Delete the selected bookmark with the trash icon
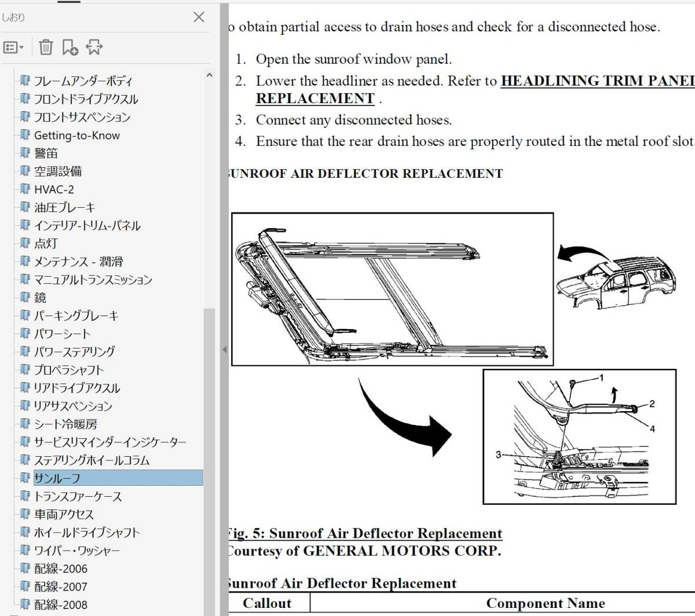Image resolution: width=695 pixels, height=616 pixels. 46,47
